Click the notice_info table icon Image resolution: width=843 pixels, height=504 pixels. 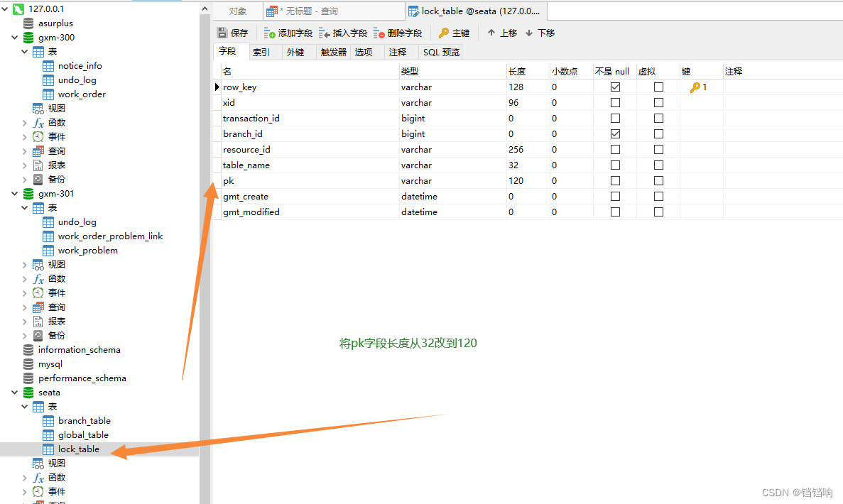coord(48,66)
